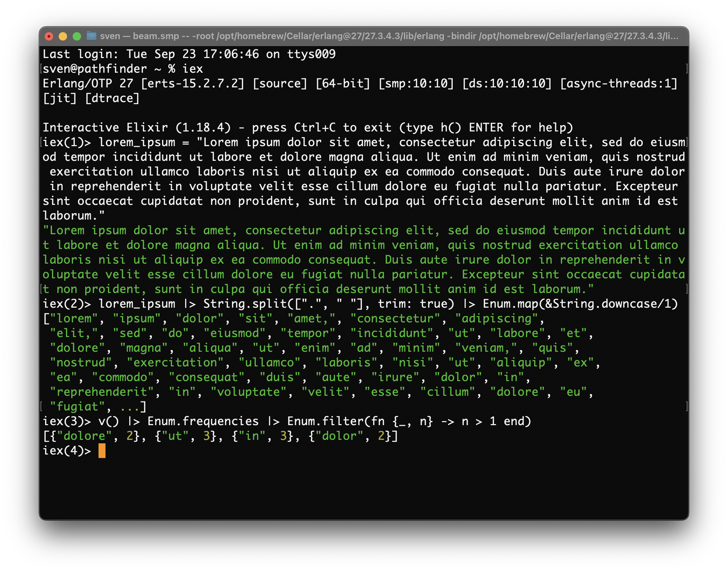Click the right-edge bracket mark beside iex(1) prompt
The image size is (728, 572).
(686, 142)
